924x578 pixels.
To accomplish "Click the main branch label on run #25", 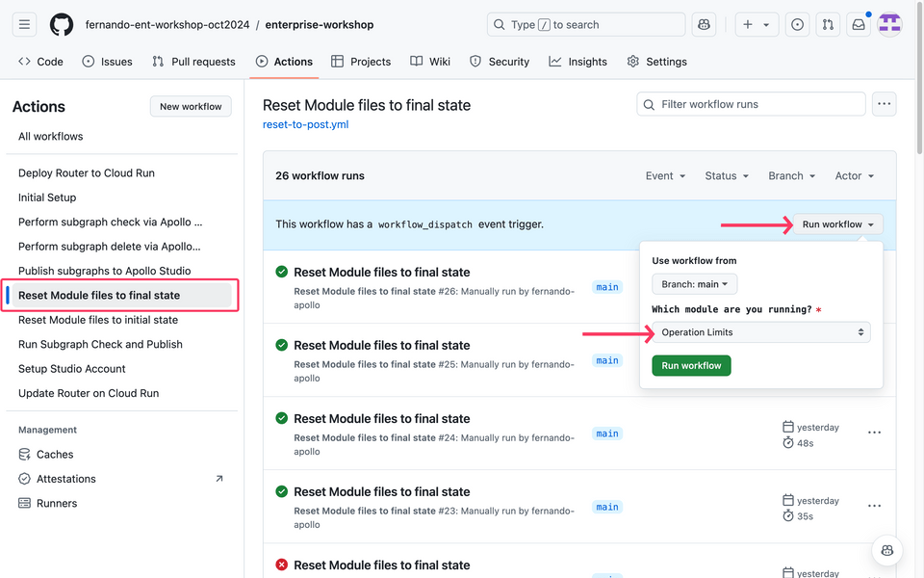I will click(x=607, y=360).
